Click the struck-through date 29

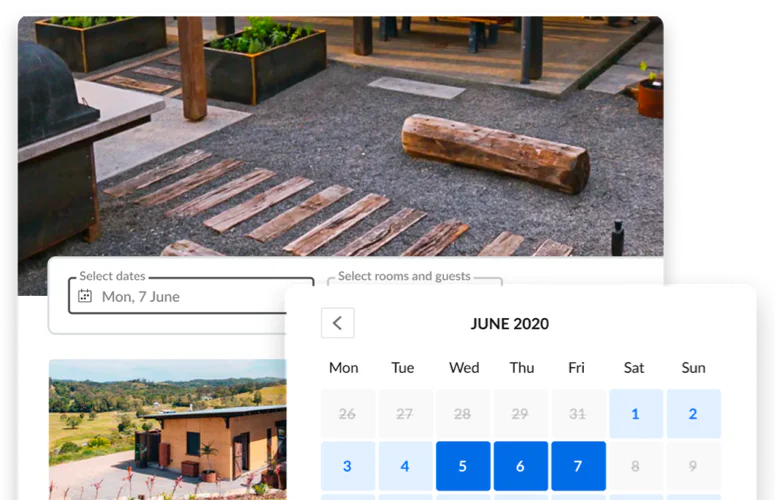tap(520, 414)
